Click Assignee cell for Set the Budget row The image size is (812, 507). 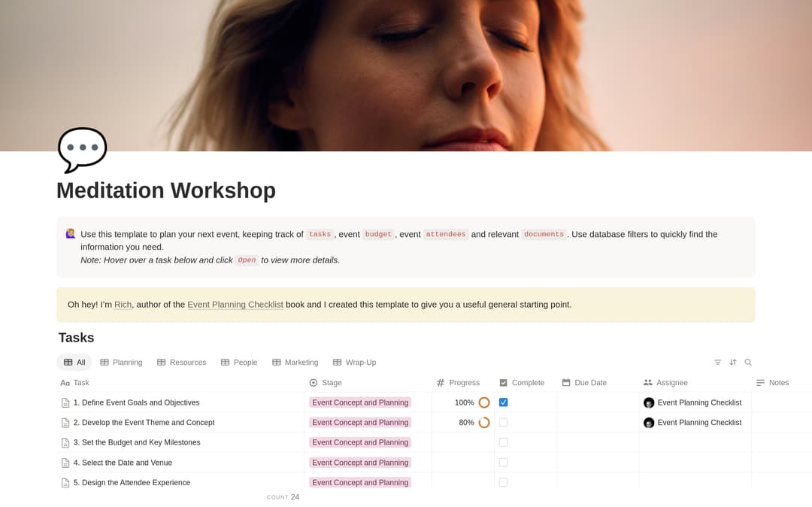coord(695,442)
